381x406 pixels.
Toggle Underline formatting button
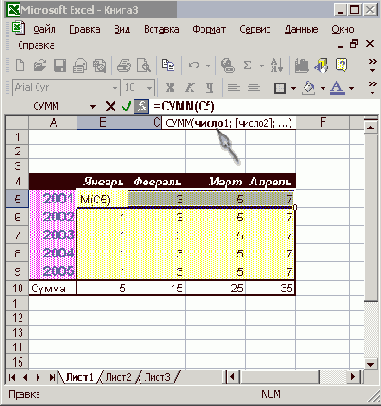coord(209,88)
